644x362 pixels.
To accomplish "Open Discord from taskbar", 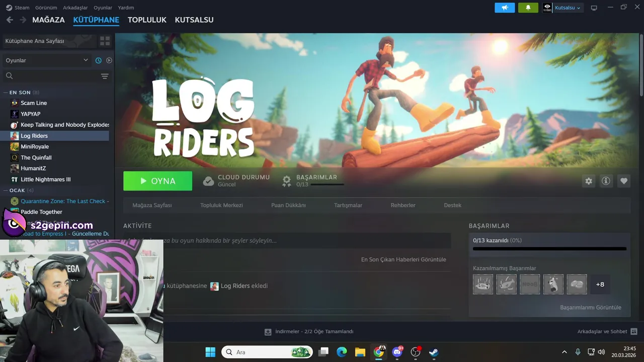I will click(x=397, y=352).
